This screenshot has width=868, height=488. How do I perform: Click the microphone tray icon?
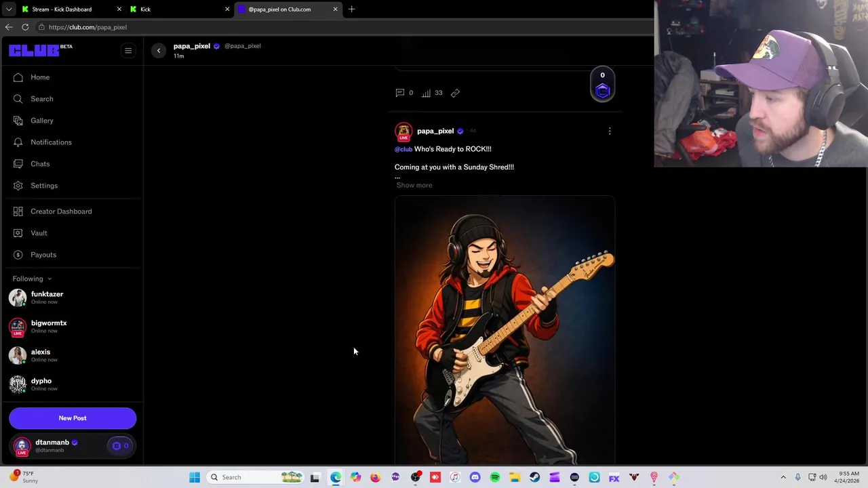797,477
